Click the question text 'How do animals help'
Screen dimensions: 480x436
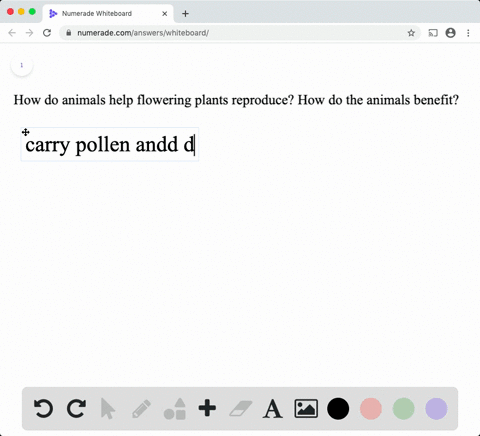pos(73,100)
